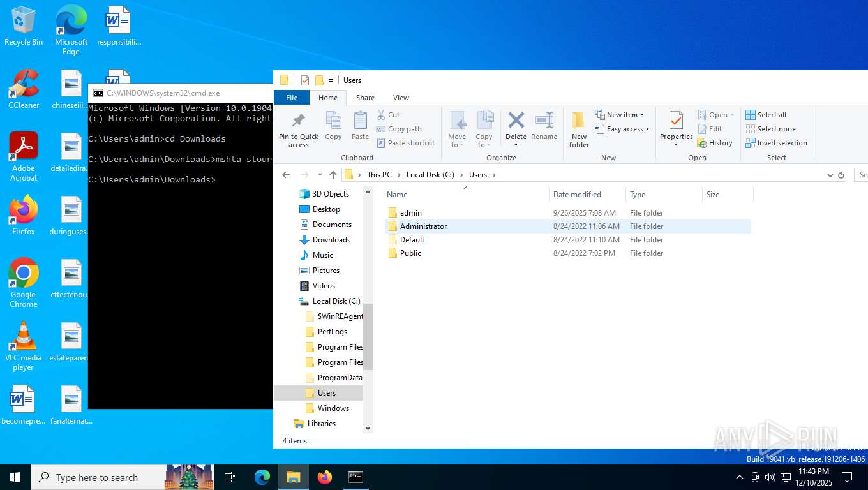Open Adobe Acrobat desktop shortcut
The image size is (868, 490).
click(24, 157)
